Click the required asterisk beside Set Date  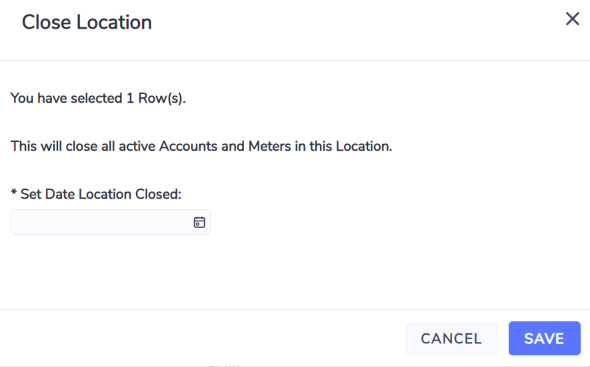(14, 193)
